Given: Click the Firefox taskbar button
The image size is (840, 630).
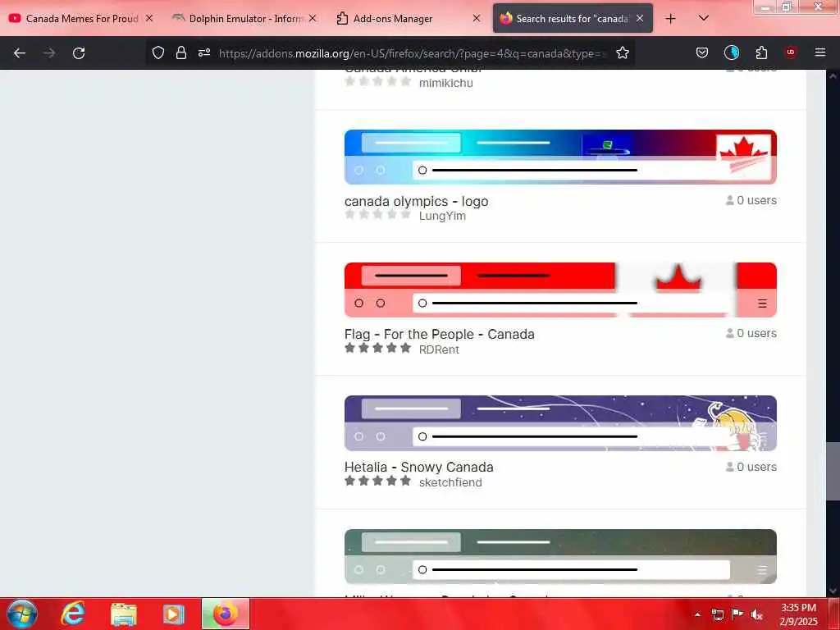Looking at the screenshot, I should (226, 614).
